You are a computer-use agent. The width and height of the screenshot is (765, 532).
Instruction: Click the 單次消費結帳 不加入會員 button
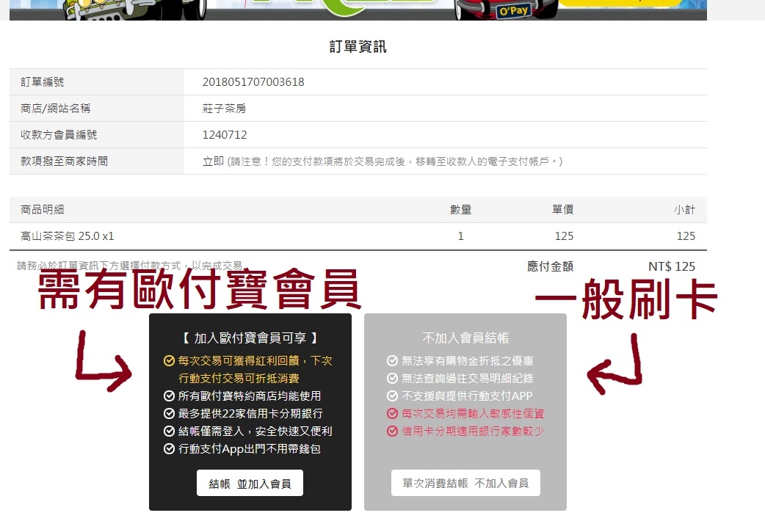point(465,484)
